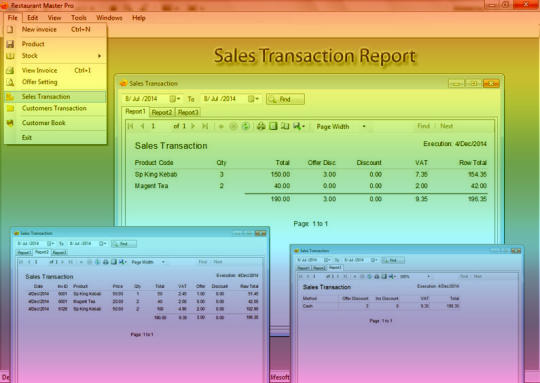Click the from-date field in main window
Screen dimensions: 540x383
pos(152,99)
